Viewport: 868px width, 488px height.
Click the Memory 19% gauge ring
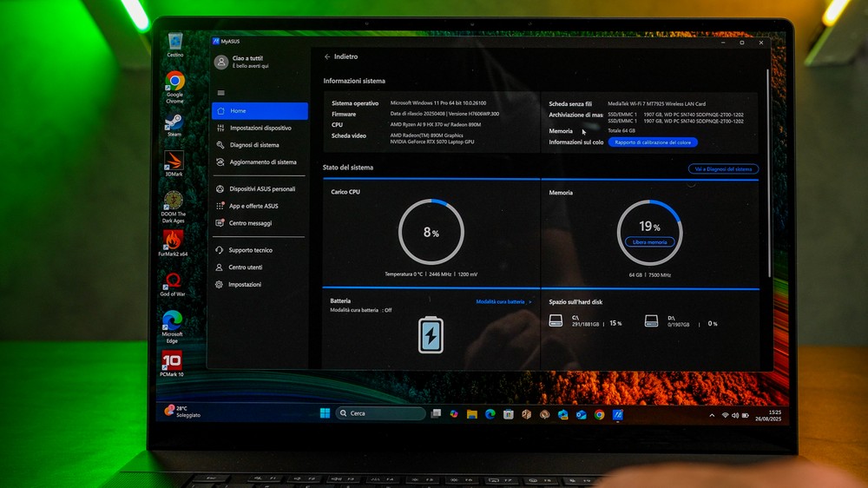(x=649, y=233)
